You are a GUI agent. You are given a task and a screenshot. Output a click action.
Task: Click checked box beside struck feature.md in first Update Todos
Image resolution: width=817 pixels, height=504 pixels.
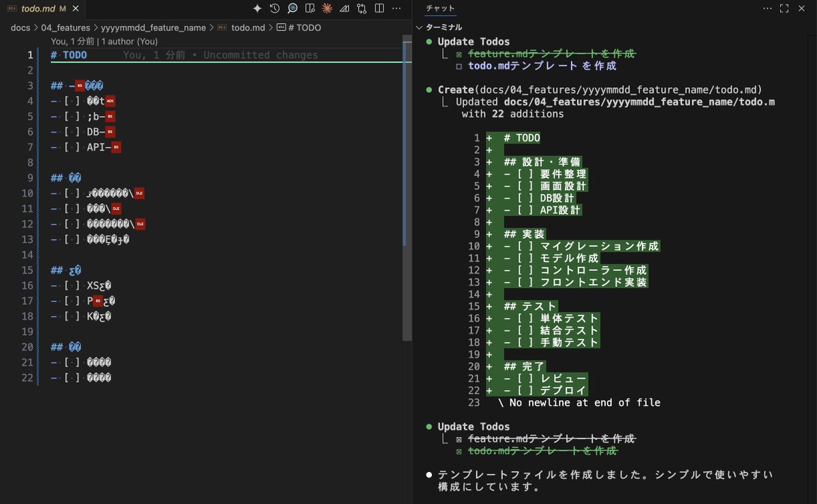pos(459,54)
